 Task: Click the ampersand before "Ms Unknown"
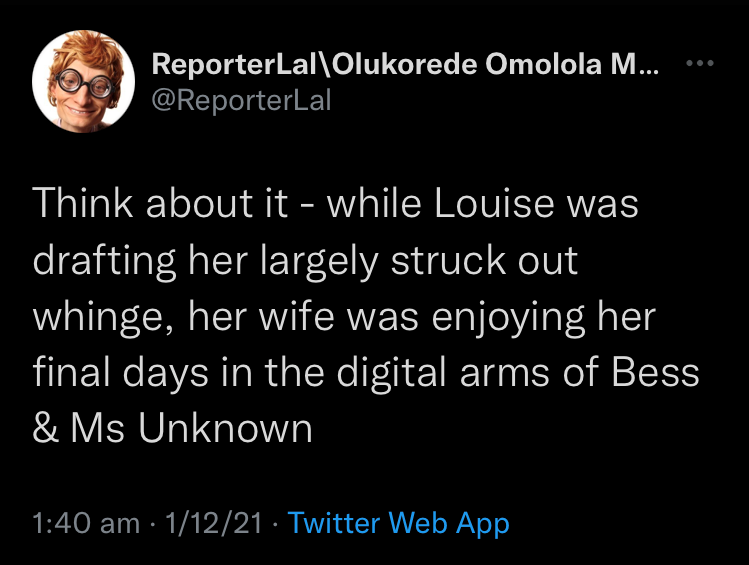(45, 429)
